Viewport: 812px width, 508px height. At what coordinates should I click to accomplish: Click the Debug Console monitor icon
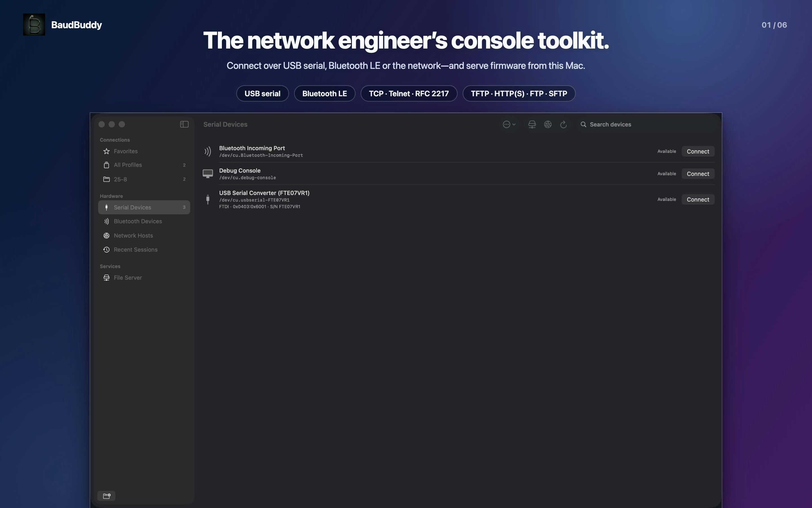(208, 174)
